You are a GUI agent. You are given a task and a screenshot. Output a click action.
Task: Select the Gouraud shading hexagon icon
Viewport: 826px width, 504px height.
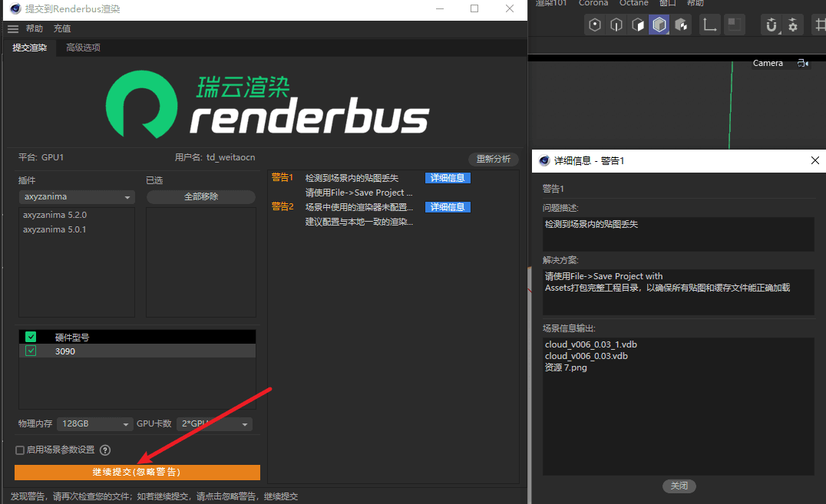pos(659,24)
